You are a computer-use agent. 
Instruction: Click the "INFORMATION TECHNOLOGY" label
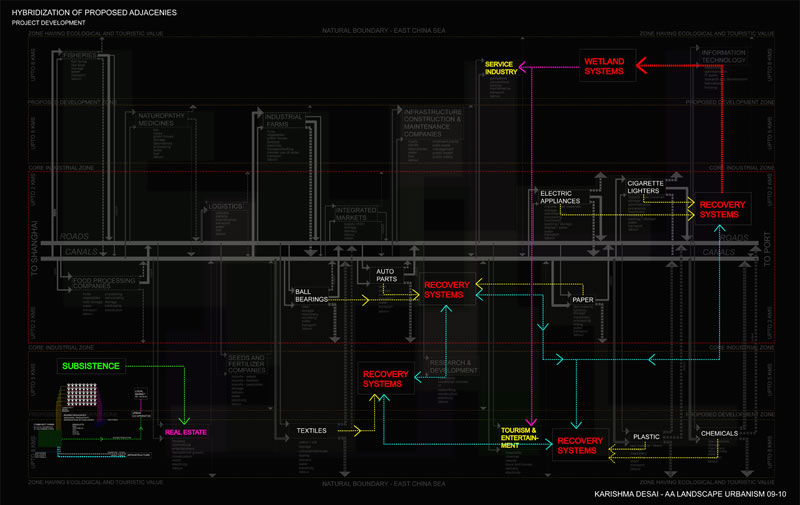[x=723, y=56]
